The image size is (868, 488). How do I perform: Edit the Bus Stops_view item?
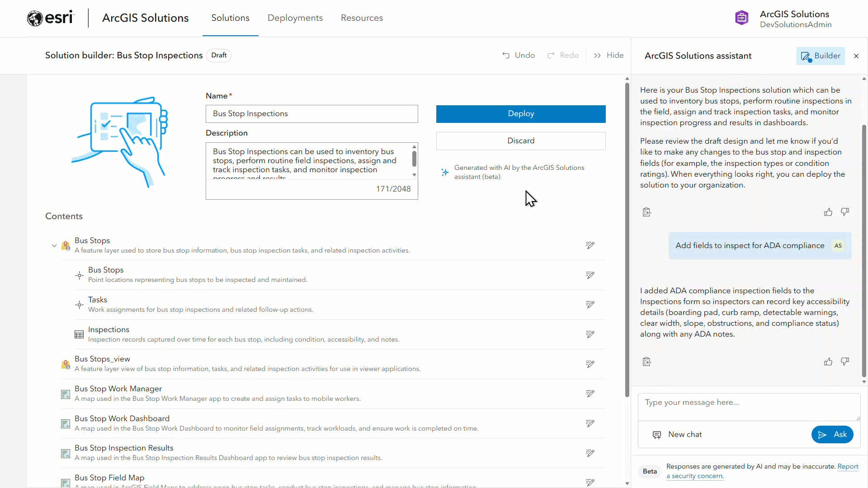pyautogui.click(x=590, y=364)
